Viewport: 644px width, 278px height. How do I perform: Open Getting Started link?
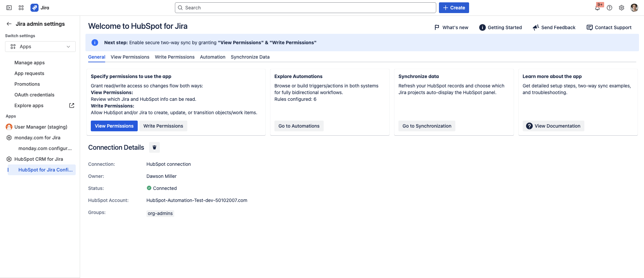[x=501, y=27]
